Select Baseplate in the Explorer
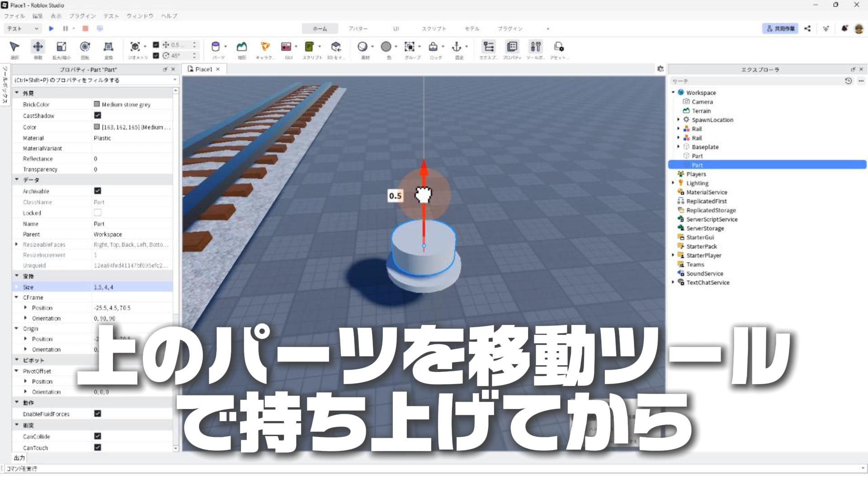This screenshot has height=488, width=868. point(705,147)
